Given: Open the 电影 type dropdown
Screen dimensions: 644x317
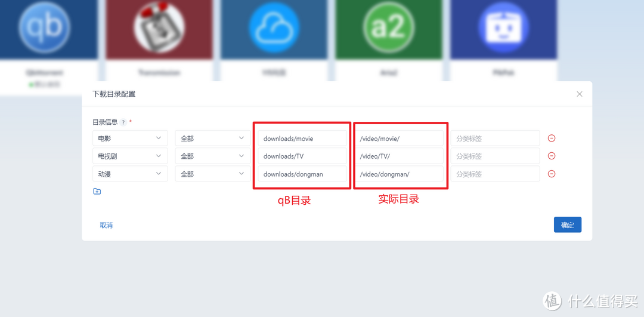Looking at the screenshot, I should coord(130,138).
